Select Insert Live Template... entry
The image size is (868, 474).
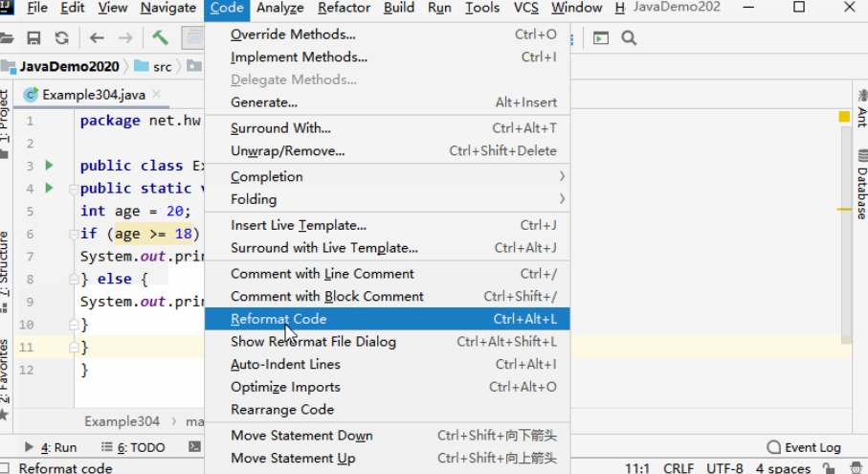click(x=387, y=225)
